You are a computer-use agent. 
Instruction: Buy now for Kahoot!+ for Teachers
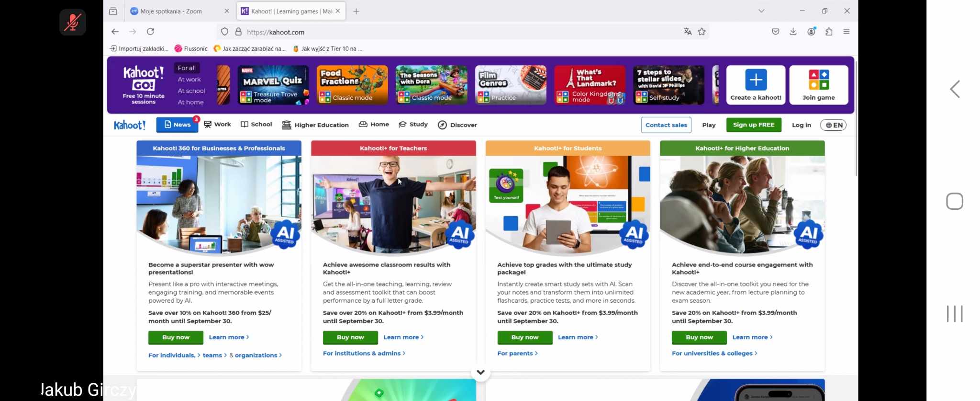pos(350,338)
